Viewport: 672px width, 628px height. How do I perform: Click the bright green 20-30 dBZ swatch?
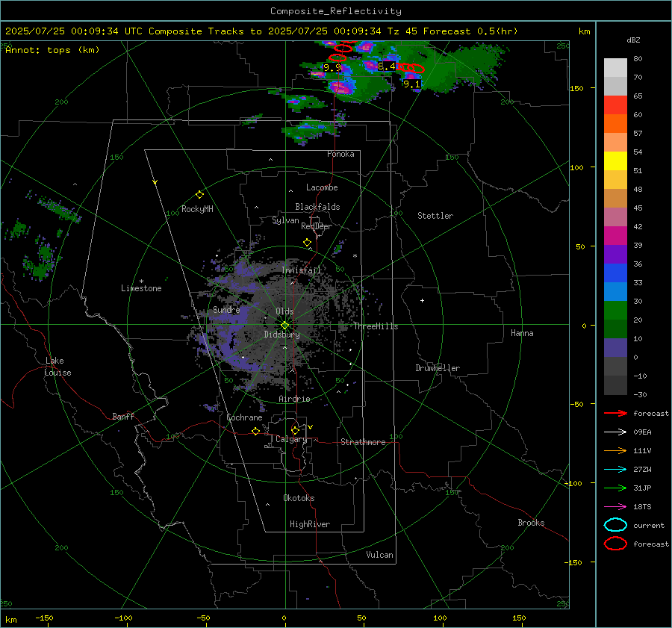[615, 311]
